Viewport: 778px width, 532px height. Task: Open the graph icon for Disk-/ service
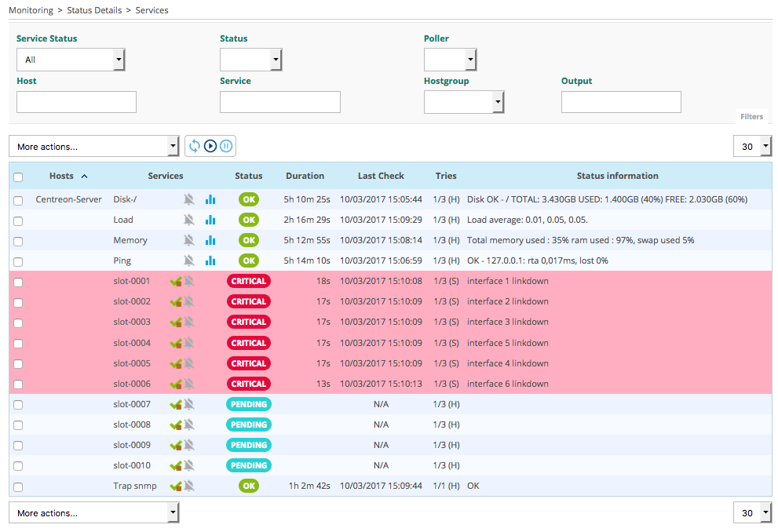[210, 200]
